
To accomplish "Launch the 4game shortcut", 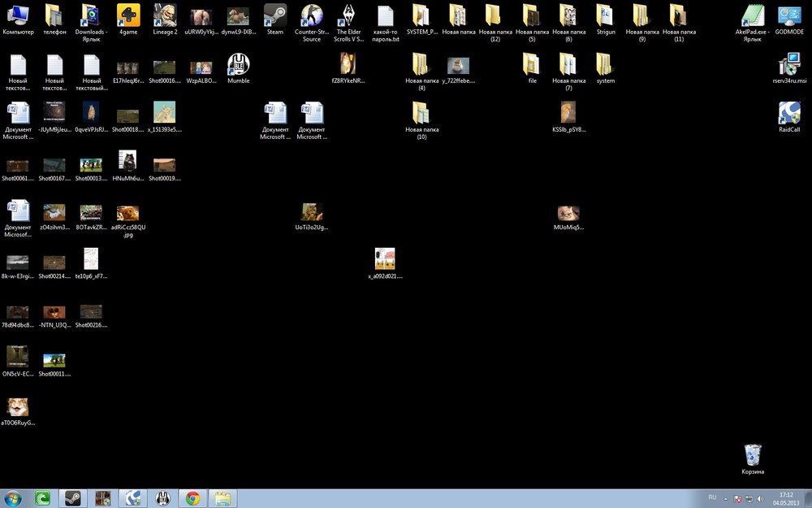I will [x=127, y=15].
